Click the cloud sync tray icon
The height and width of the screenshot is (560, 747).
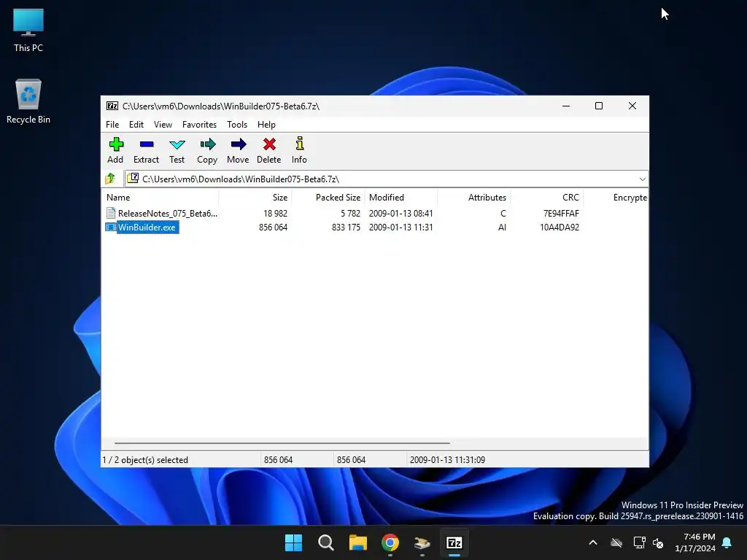pyautogui.click(x=616, y=542)
